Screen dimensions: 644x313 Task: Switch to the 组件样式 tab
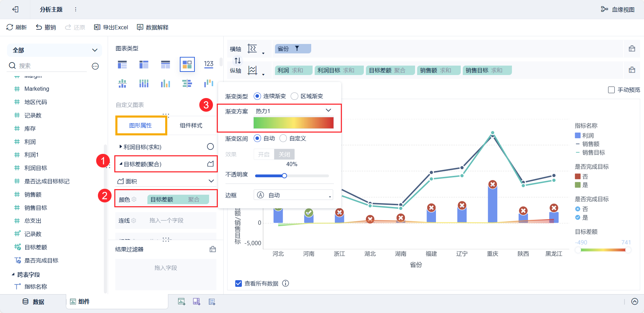point(191,125)
